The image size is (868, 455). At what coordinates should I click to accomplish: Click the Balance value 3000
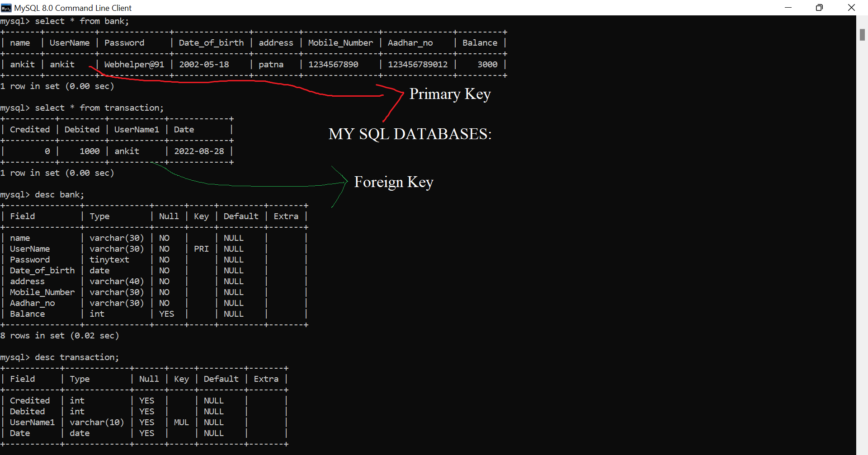[x=487, y=64]
